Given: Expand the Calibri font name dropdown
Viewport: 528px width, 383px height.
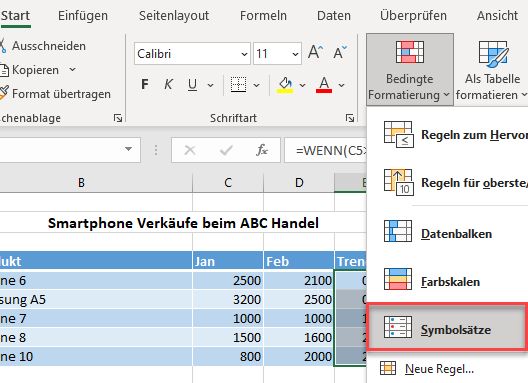Looking at the screenshot, I should pyautogui.click(x=244, y=54).
